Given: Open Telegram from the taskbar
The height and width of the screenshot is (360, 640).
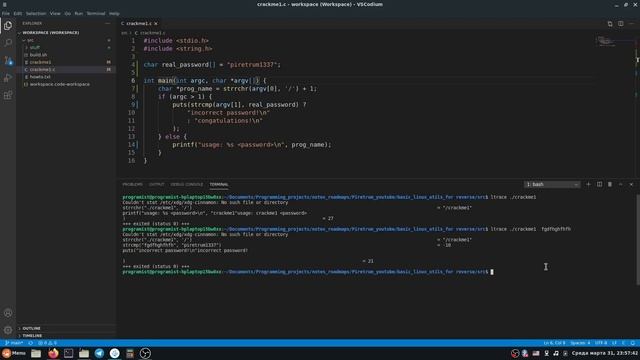Looking at the screenshot, I should pos(99,353).
